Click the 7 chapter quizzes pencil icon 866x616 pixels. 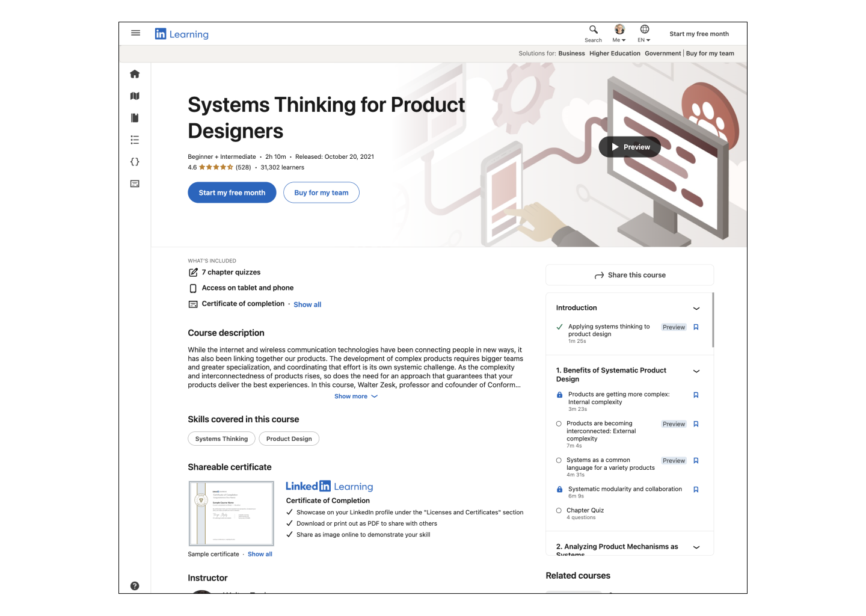pos(193,273)
